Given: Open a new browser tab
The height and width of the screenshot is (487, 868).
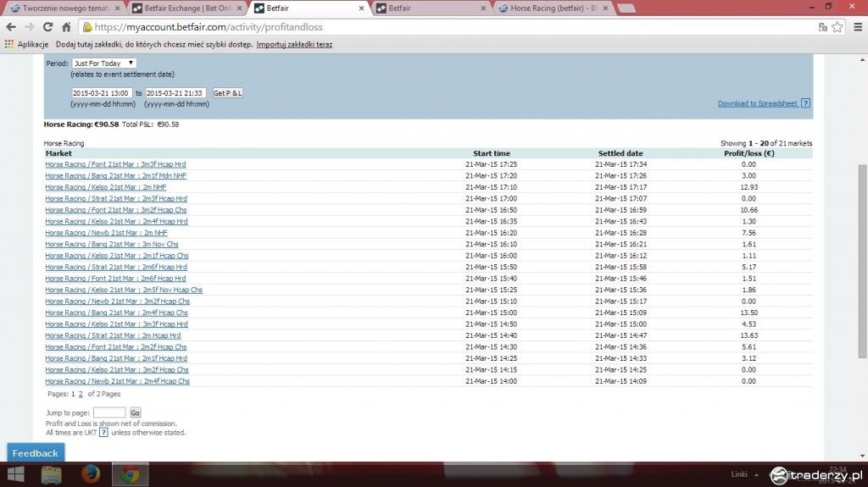Looking at the screenshot, I should (x=626, y=8).
